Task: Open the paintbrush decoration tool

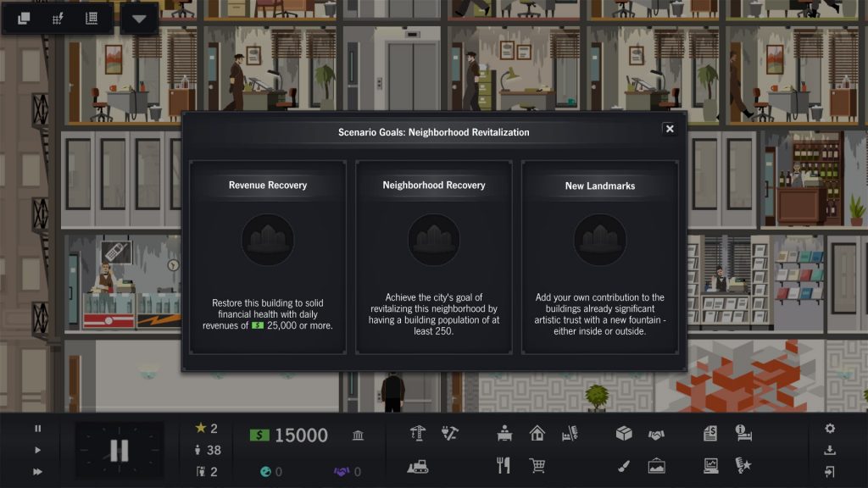Action: point(624,467)
